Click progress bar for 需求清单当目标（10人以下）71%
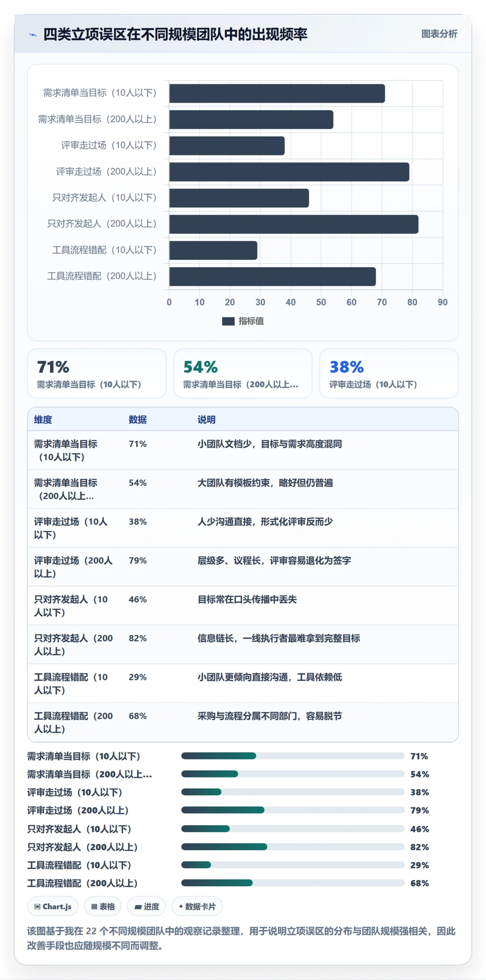The image size is (486, 980). (x=293, y=756)
